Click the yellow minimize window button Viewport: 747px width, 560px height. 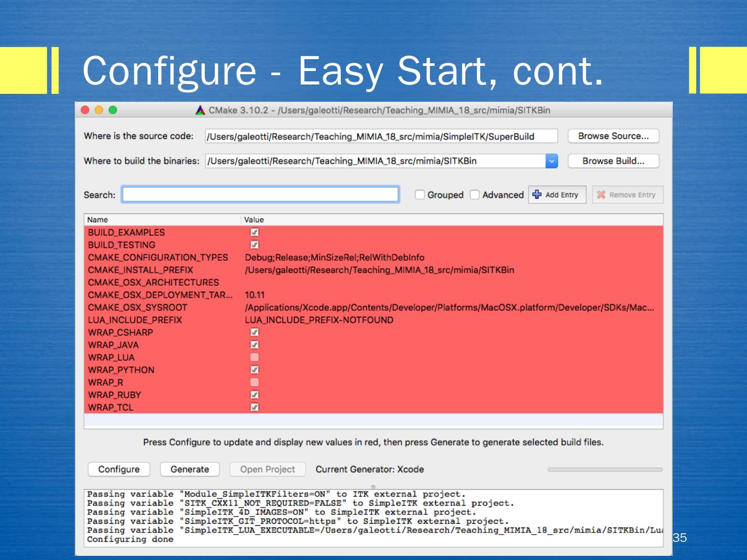pyautogui.click(x=99, y=110)
